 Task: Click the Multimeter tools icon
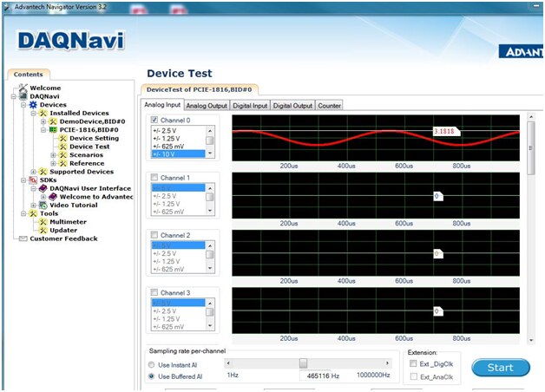43,221
